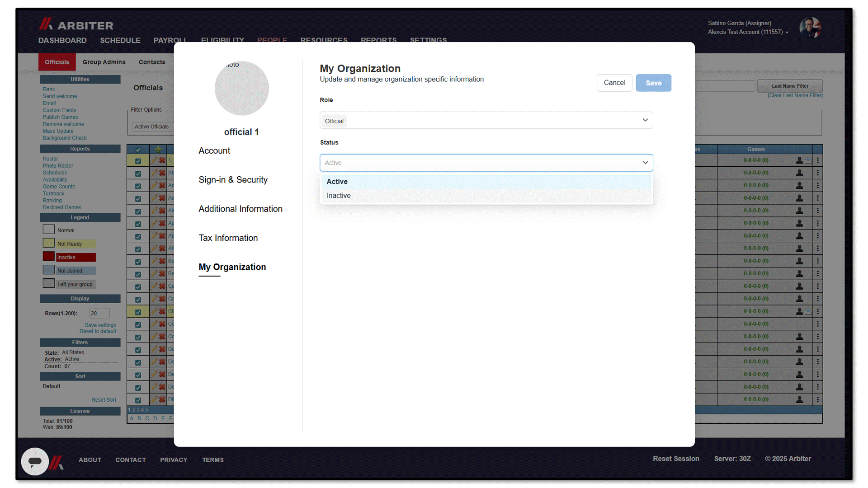Image resolution: width=868 pixels, height=488 pixels.
Task: Click the Arbiter logo in header
Action: click(76, 24)
